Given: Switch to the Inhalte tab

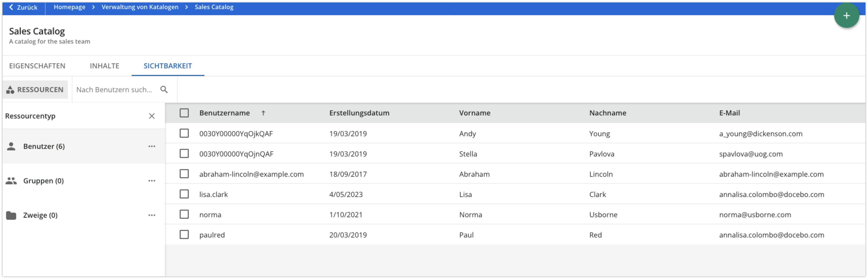Looking at the screenshot, I should click(105, 66).
